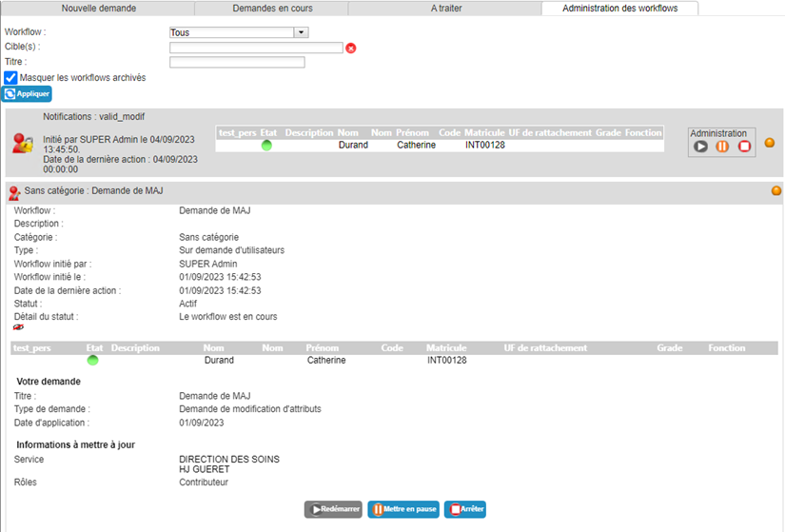The width and height of the screenshot is (785, 532).
Task: Click into the Titre input field
Action: tap(237, 62)
